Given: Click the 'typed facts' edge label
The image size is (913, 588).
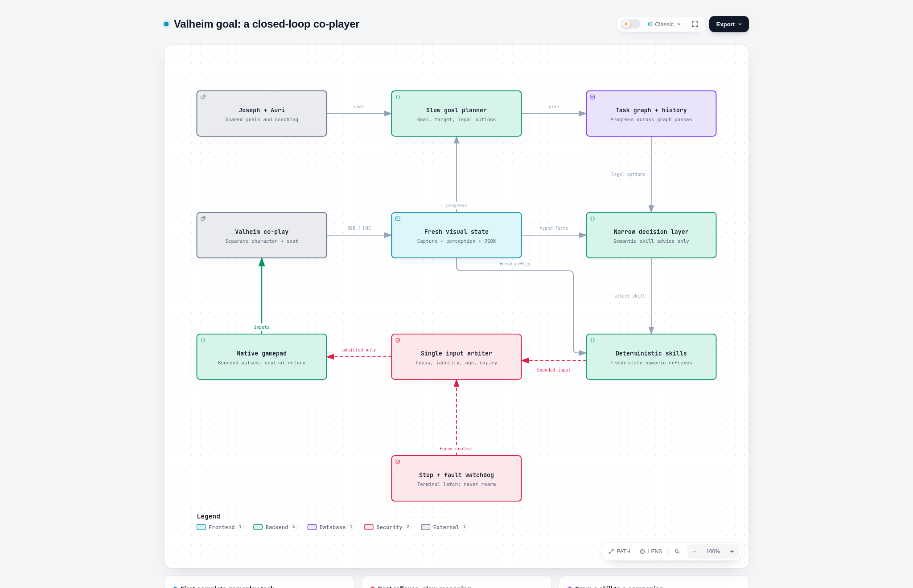Looking at the screenshot, I should tap(554, 229).
